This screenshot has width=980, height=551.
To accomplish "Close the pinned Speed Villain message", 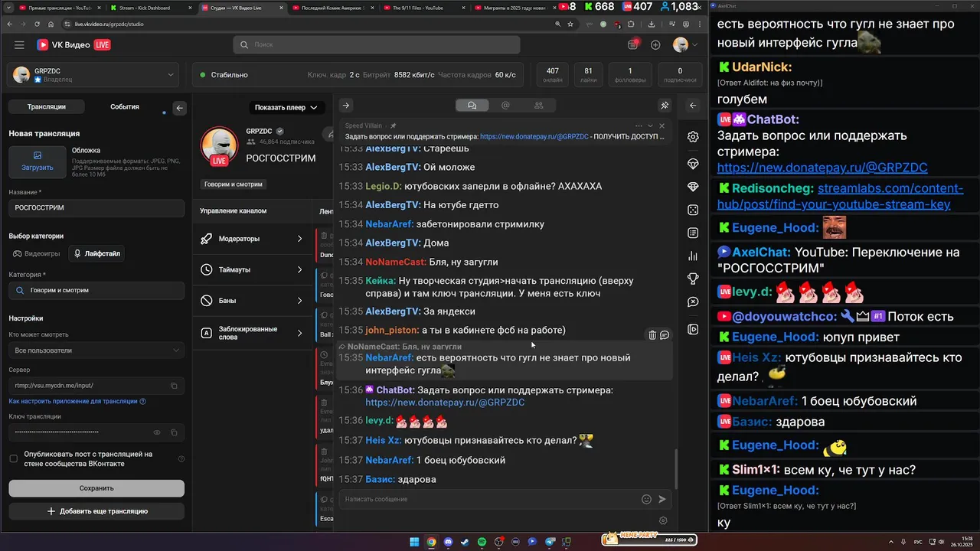I will (662, 126).
